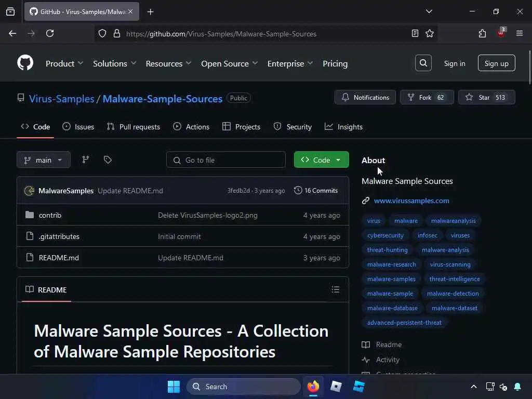The height and width of the screenshot is (399, 532).
Task: Open 16 Commits history link
Action: click(316, 190)
